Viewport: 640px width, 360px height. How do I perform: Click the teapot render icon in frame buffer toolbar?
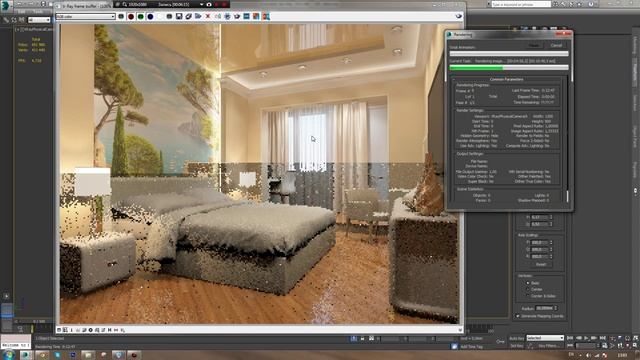(237, 16)
